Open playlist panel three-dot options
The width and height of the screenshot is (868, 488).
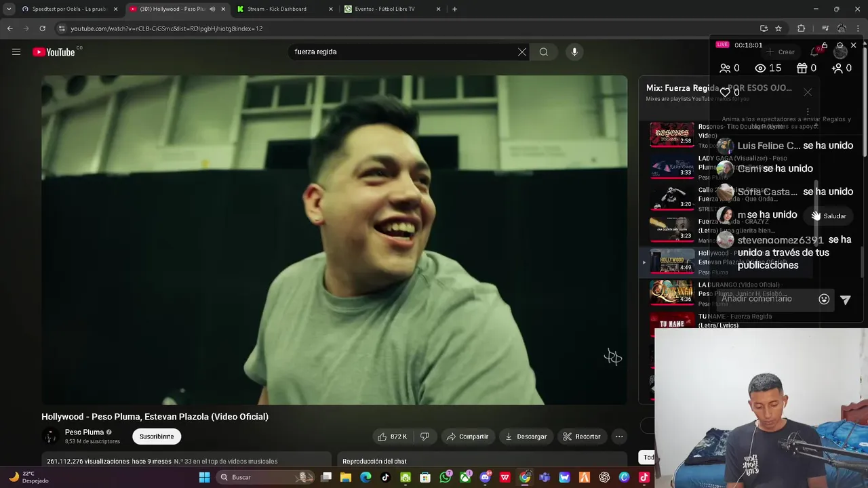pos(808,112)
